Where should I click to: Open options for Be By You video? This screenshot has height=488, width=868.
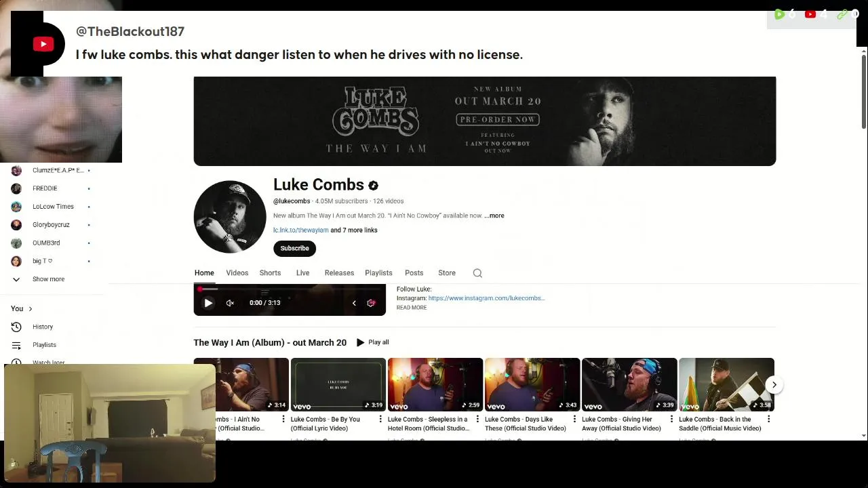pos(380,419)
